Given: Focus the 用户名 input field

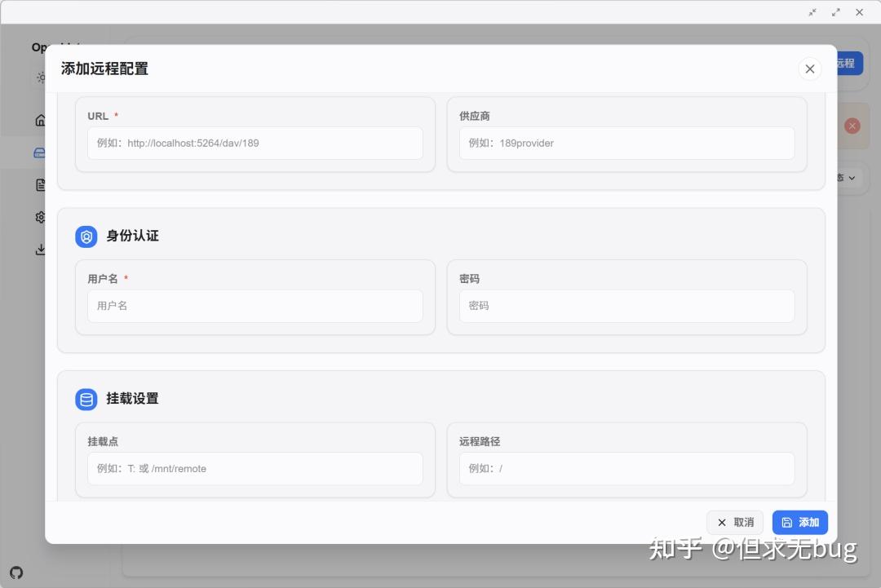Looking at the screenshot, I should pos(255,306).
